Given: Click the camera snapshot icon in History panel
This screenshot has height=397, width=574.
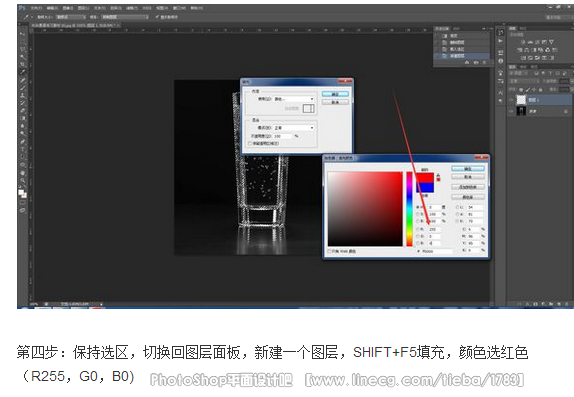Looking at the screenshot, I should pos(476,63).
